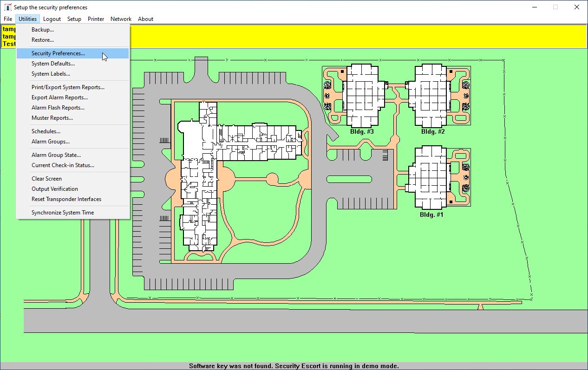Choose Output Verification entry
588x370 pixels.
tap(73, 189)
